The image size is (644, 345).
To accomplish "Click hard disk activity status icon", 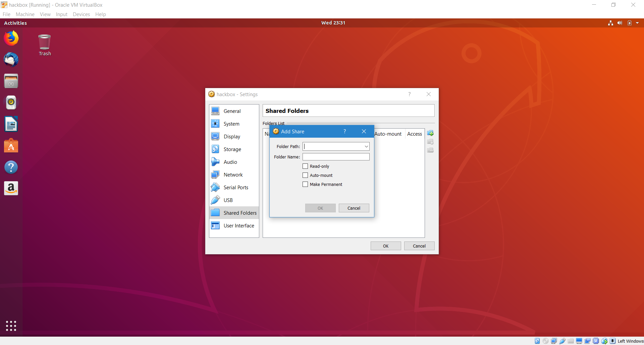I will point(537,341).
